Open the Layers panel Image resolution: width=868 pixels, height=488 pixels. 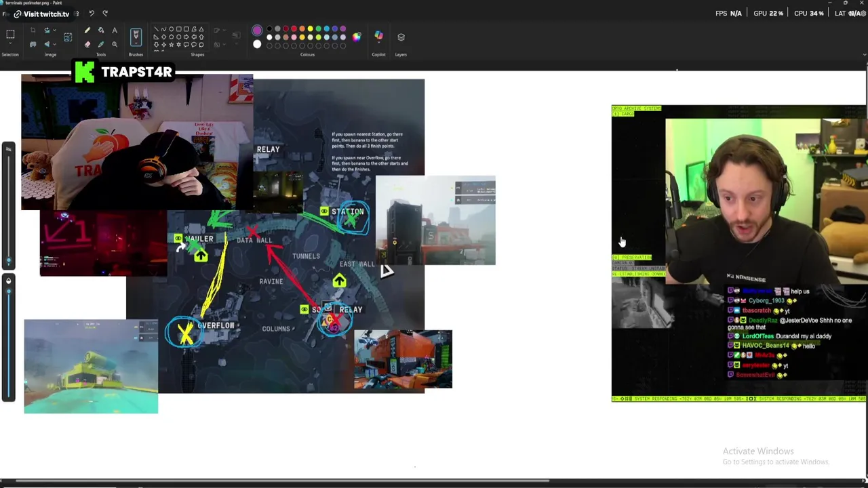click(401, 37)
